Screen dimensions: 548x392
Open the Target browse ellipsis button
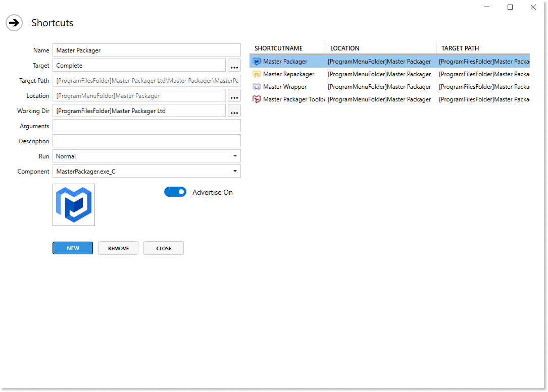tap(234, 66)
